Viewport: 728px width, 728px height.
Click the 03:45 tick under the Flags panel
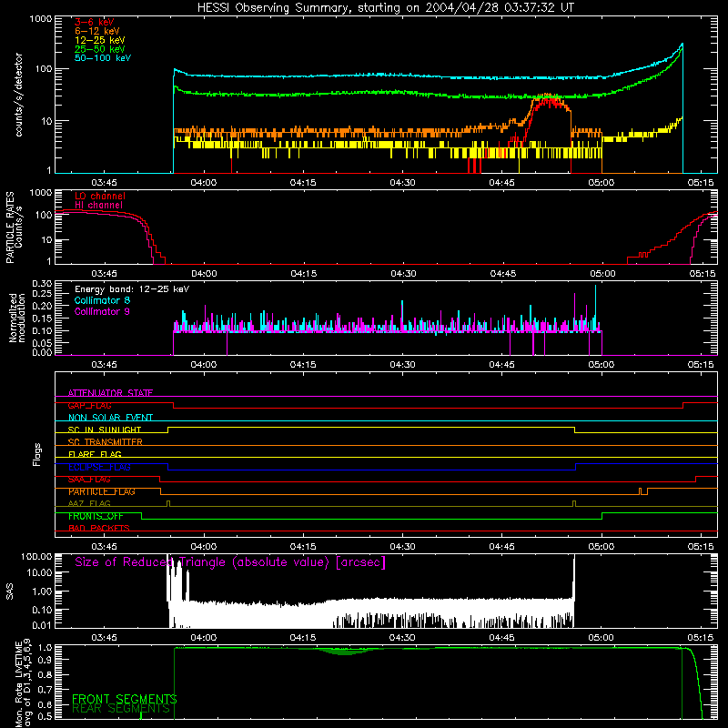point(104,547)
